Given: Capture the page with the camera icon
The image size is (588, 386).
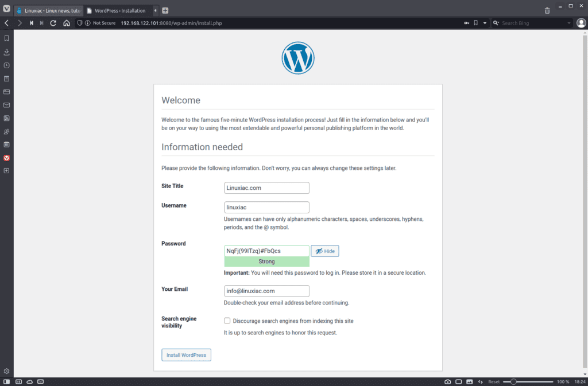Looking at the screenshot, I should click(x=447, y=382).
